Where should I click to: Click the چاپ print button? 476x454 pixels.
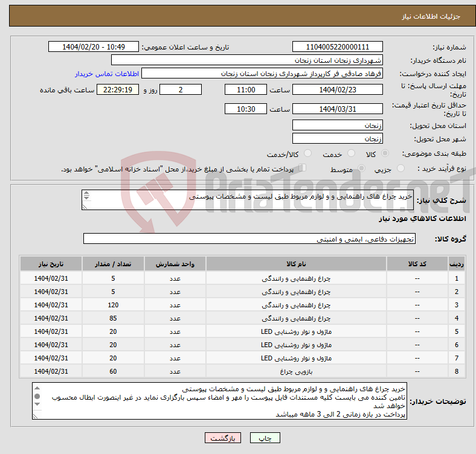(265, 438)
